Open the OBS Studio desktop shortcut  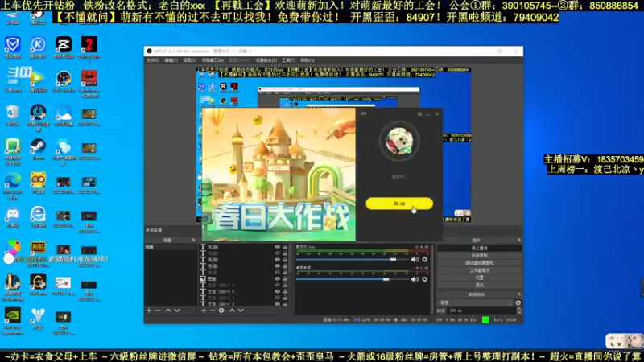(x=64, y=81)
